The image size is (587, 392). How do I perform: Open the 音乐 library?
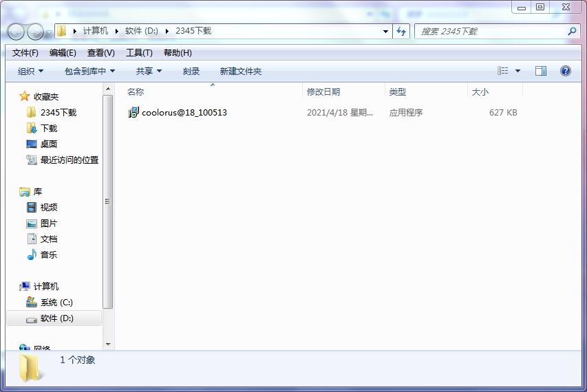(49, 254)
